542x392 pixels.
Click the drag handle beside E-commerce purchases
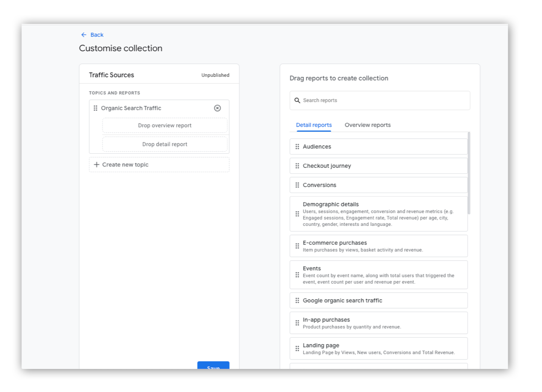(297, 246)
